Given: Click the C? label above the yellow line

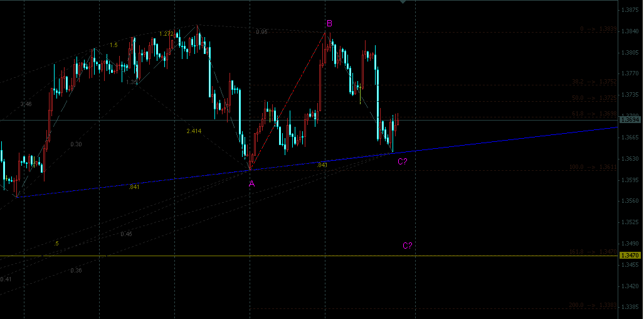Looking at the screenshot, I should click(x=408, y=246).
